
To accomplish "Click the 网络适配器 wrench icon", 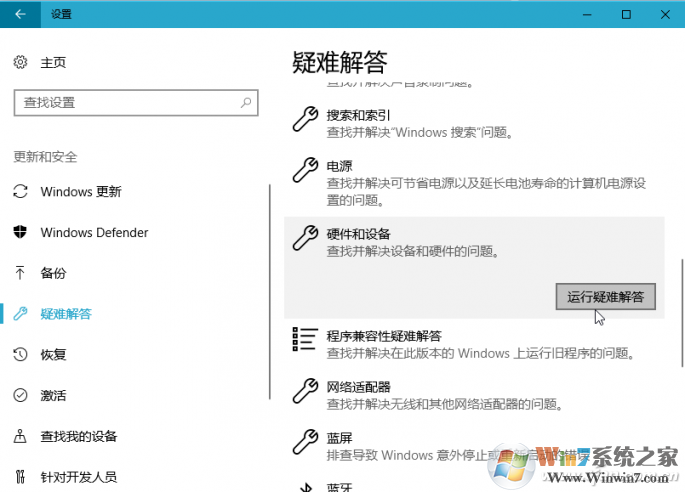I will (x=305, y=390).
